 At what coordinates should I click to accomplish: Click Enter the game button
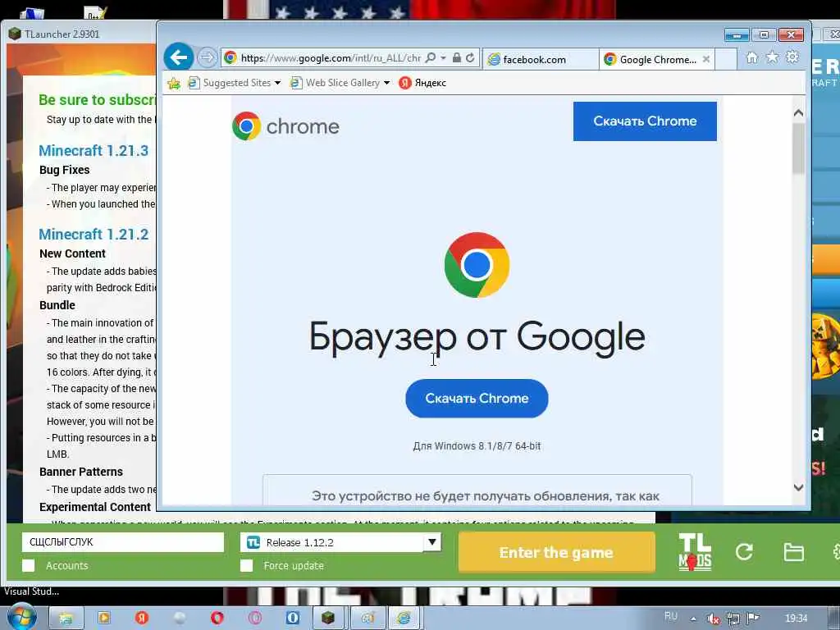[x=557, y=552]
